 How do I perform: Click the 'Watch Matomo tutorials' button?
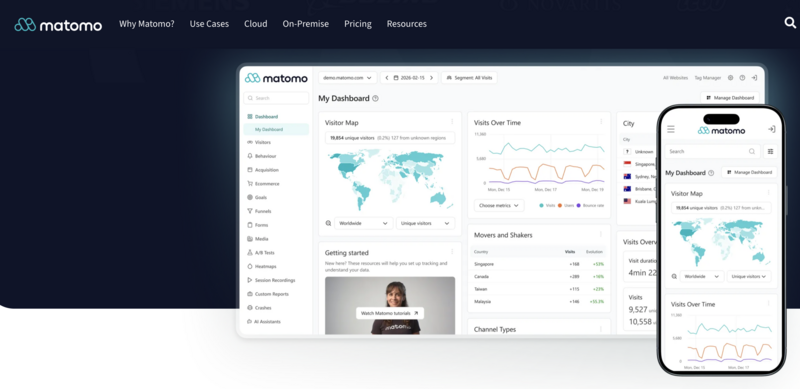(390, 313)
